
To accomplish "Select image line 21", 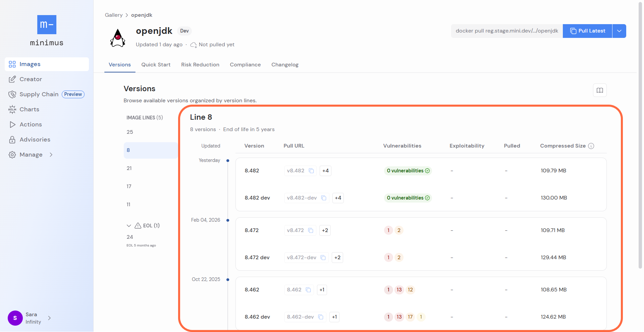I will (151, 168).
